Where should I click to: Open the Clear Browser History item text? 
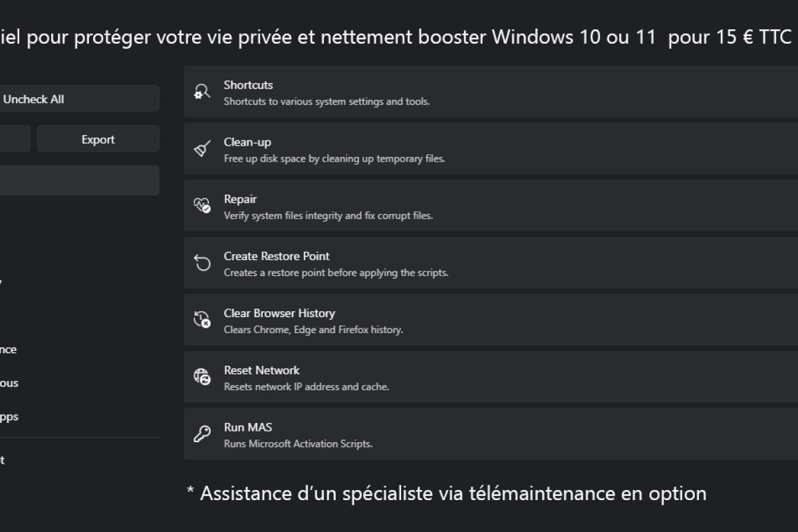coord(279,313)
